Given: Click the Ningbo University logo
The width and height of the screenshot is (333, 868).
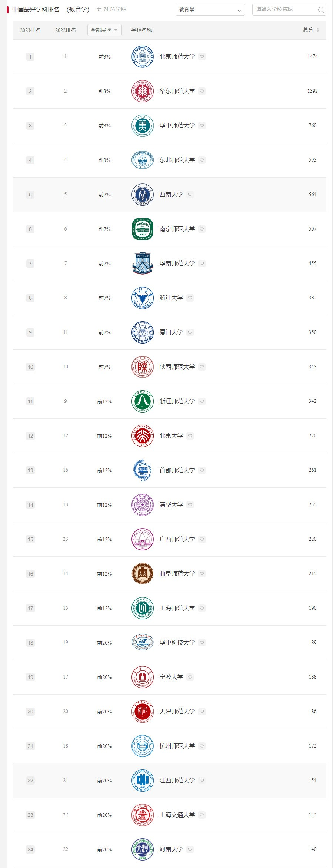Looking at the screenshot, I should [x=143, y=677].
